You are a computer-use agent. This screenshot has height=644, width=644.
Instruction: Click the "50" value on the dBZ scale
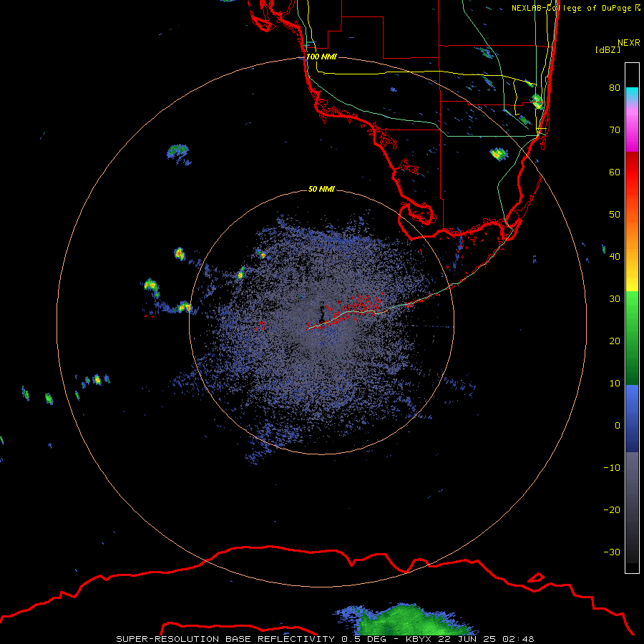[x=615, y=215]
